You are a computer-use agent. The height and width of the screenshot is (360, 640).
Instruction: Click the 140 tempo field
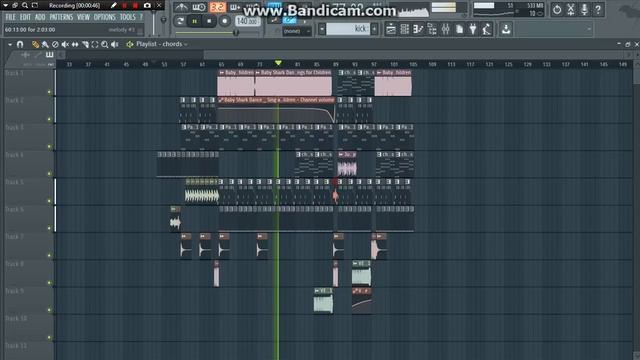pos(247,21)
